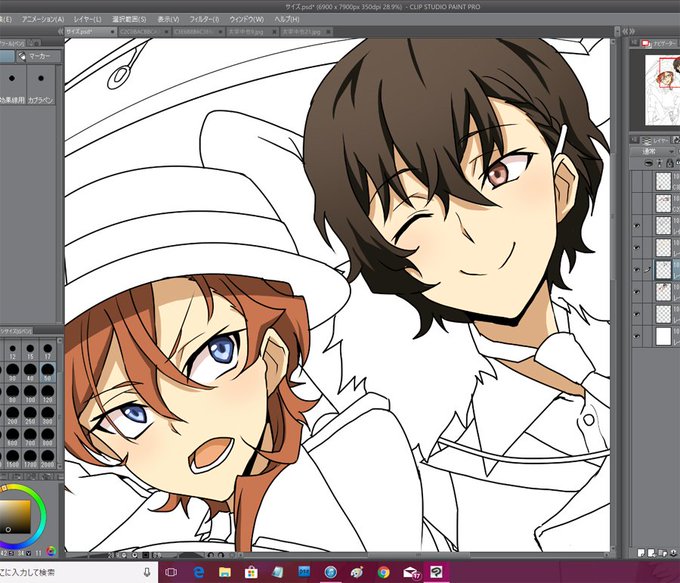The width and height of the screenshot is (680, 583).
Task: Choose brush size 250 preset
Action: pyautogui.click(x=30, y=416)
